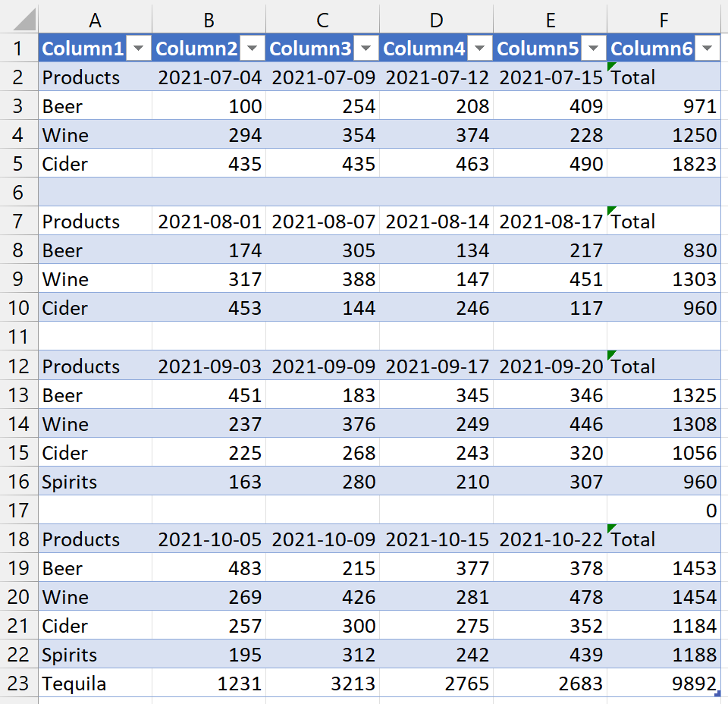Click the Tequila product cell
Image resolution: width=728 pixels, height=704 pixels.
tap(96, 683)
